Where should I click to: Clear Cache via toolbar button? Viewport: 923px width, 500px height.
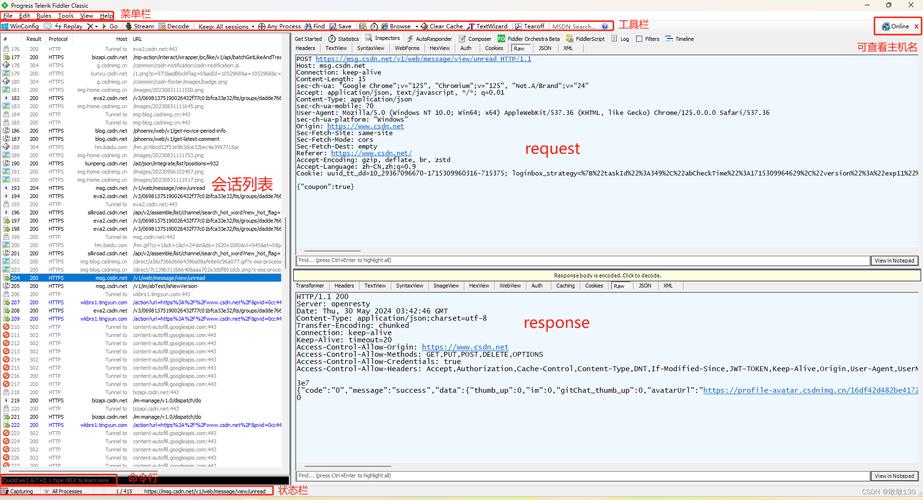(442, 27)
